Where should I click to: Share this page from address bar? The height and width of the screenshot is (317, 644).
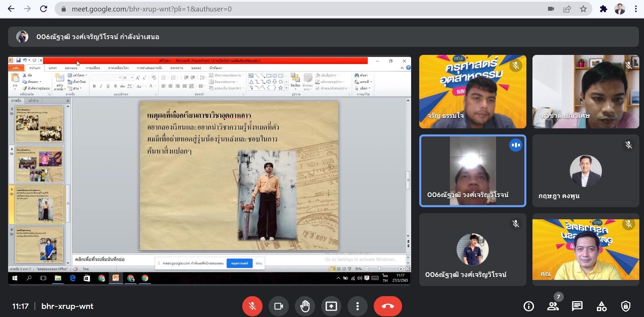pos(567,9)
